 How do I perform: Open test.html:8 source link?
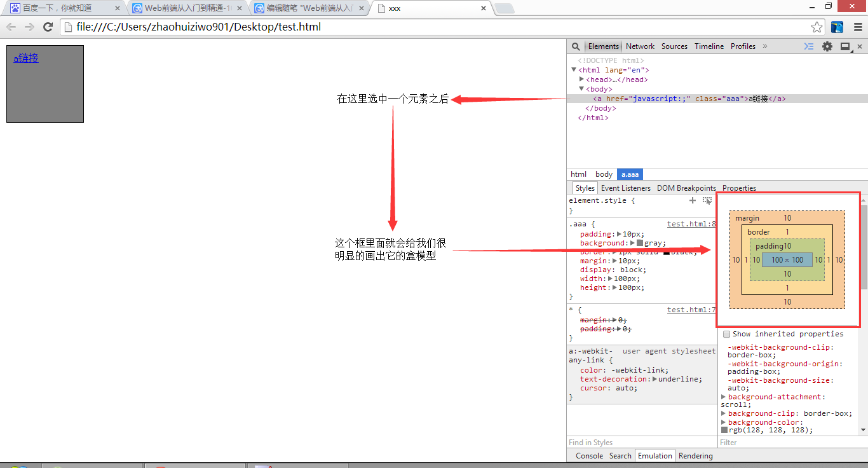(x=691, y=224)
